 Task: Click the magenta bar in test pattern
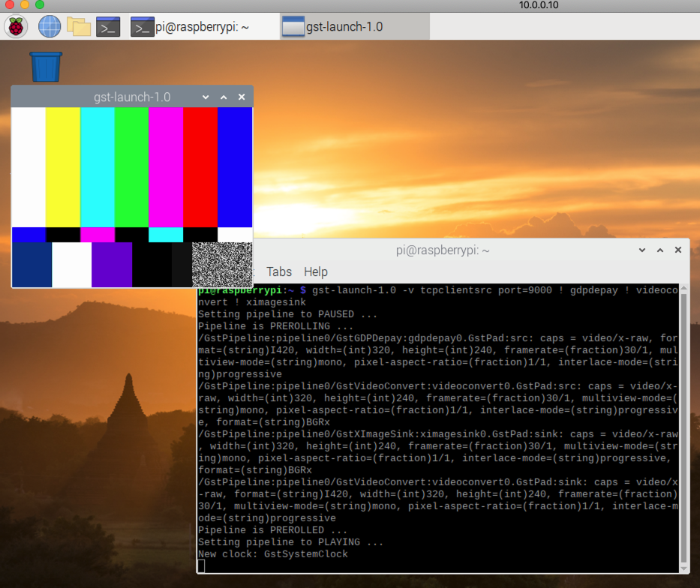coord(166,167)
